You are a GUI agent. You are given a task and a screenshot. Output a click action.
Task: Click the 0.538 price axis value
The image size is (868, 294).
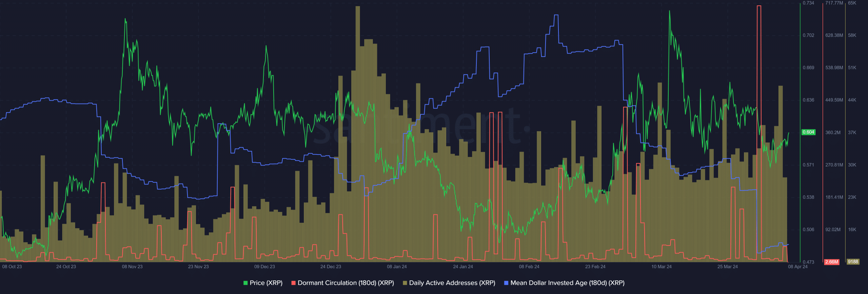pos(808,197)
